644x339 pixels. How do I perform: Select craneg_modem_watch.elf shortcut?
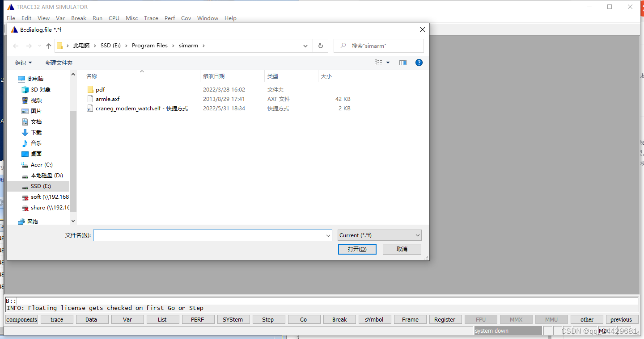pyautogui.click(x=141, y=109)
